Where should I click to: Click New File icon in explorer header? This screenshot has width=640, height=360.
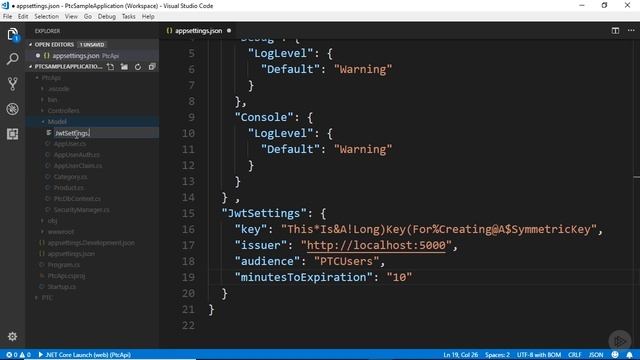point(111,67)
